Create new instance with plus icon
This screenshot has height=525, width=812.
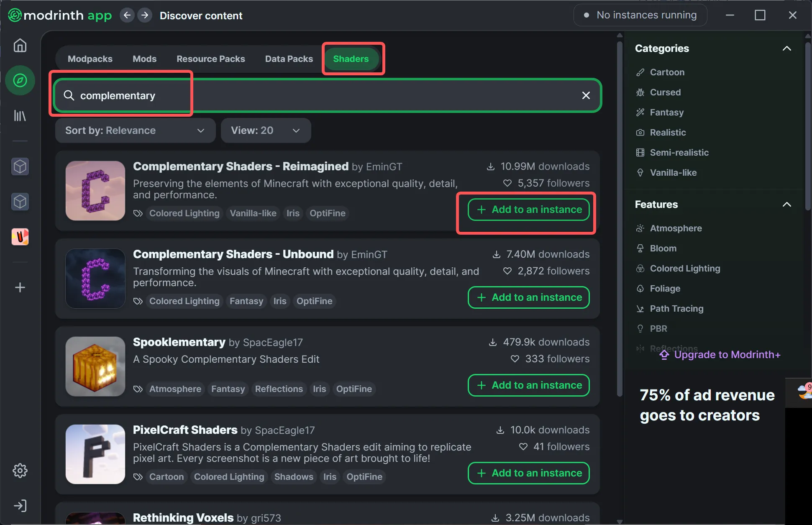click(x=20, y=287)
